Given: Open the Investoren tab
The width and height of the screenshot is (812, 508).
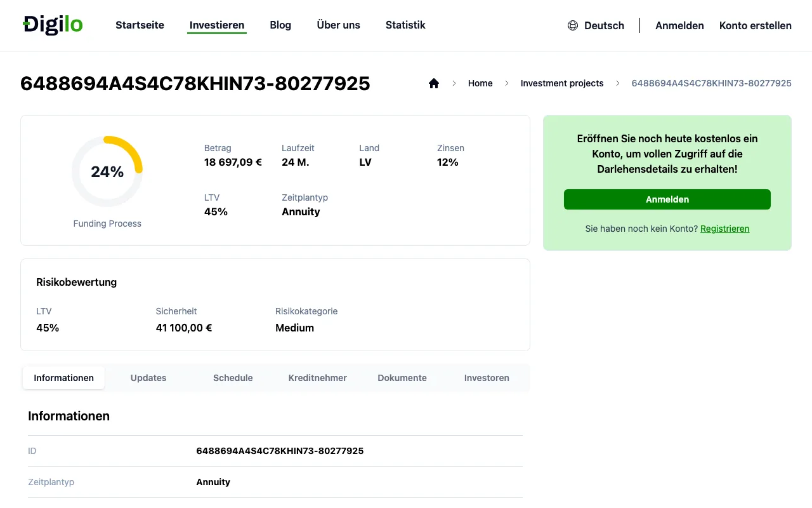Looking at the screenshot, I should (x=487, y=378).
